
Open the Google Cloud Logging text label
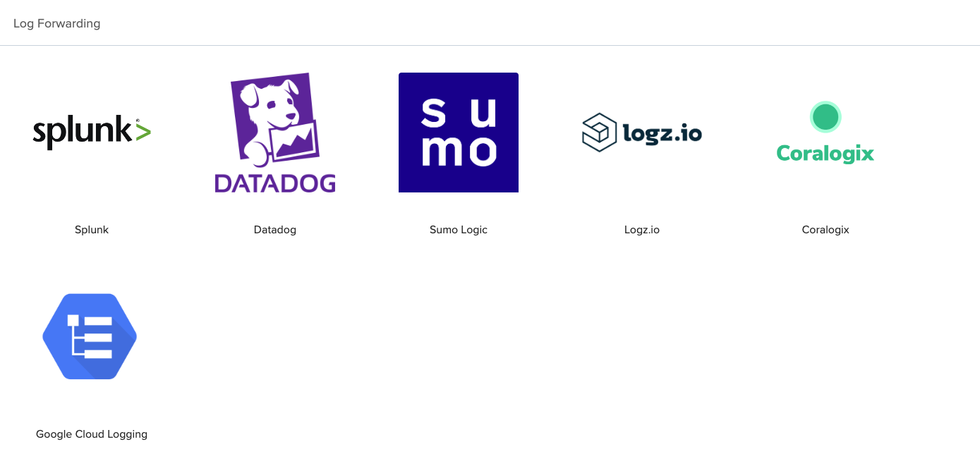click(92, 434)
